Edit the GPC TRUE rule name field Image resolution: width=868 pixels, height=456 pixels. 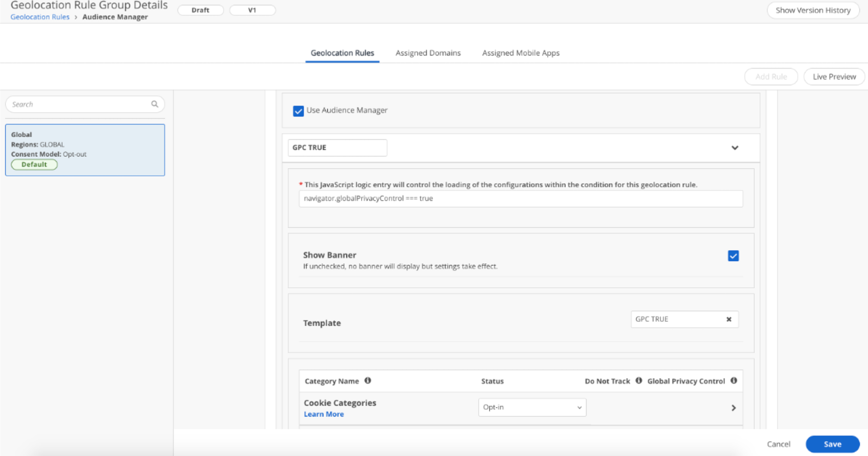point(337,147)
